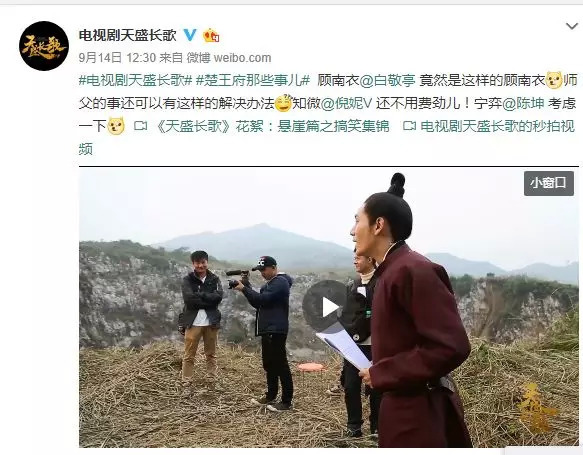Open the 9月14日 12:30 timestamp link
This screenshot has height=455, width=583.
click(117, 58)
